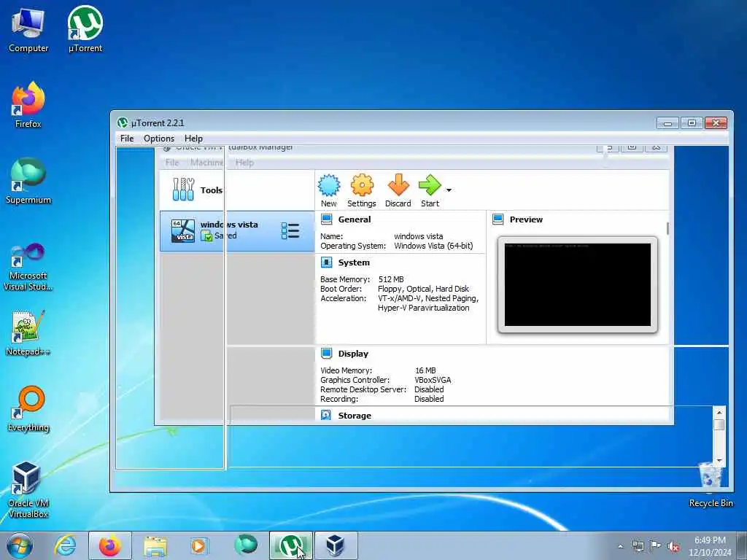Click the 16 MB video memory value
This screenshot has height=560, width=747.
(x=425, y=370)
